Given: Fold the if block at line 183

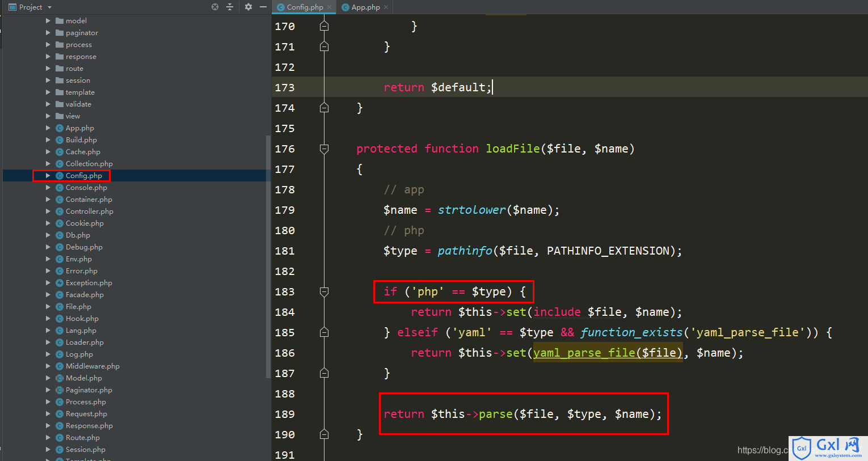Looking at the screenshot, I should click(x=324, y=292).
